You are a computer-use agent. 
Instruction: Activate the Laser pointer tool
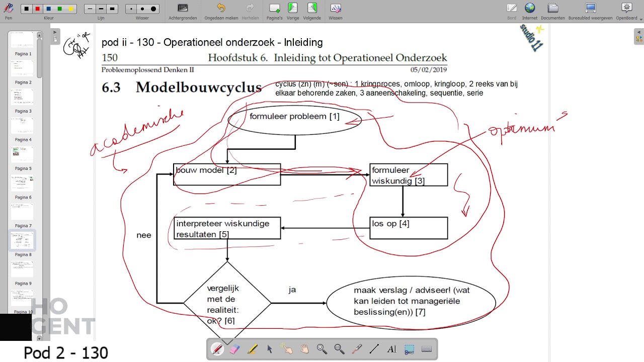(357, 349)
